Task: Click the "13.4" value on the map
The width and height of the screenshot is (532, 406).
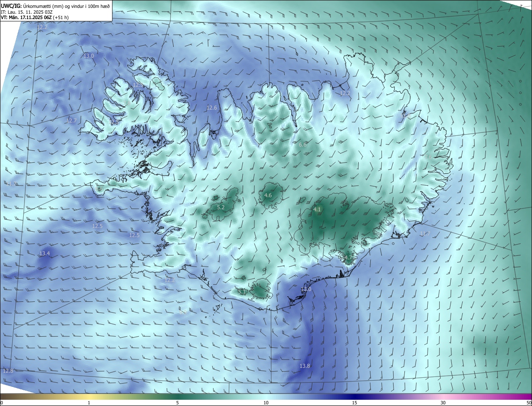Action: (44, 253)
